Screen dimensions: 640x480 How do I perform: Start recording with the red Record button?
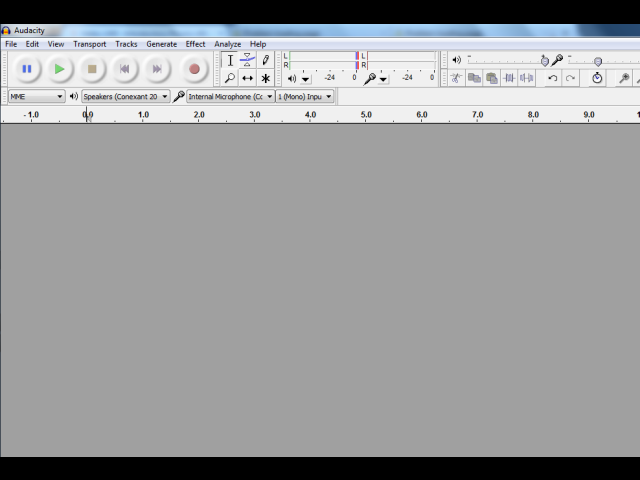(194, 69)
